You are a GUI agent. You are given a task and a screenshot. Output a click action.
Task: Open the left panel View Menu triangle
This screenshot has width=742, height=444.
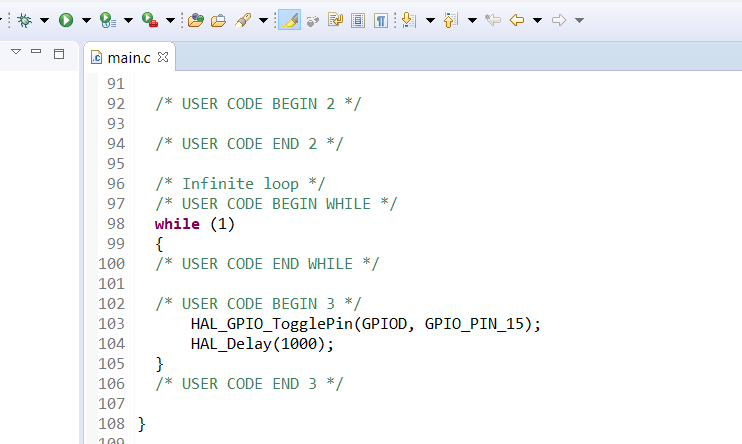16,51
